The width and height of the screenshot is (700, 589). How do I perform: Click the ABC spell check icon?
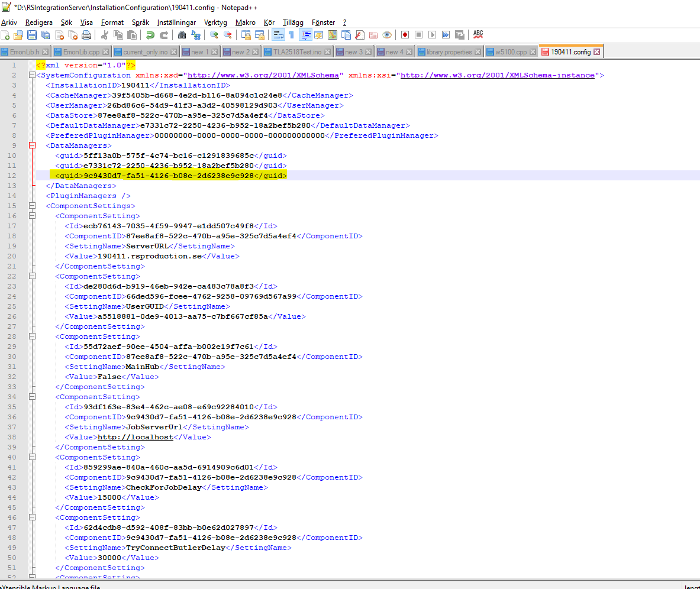[x=478, y=35]
